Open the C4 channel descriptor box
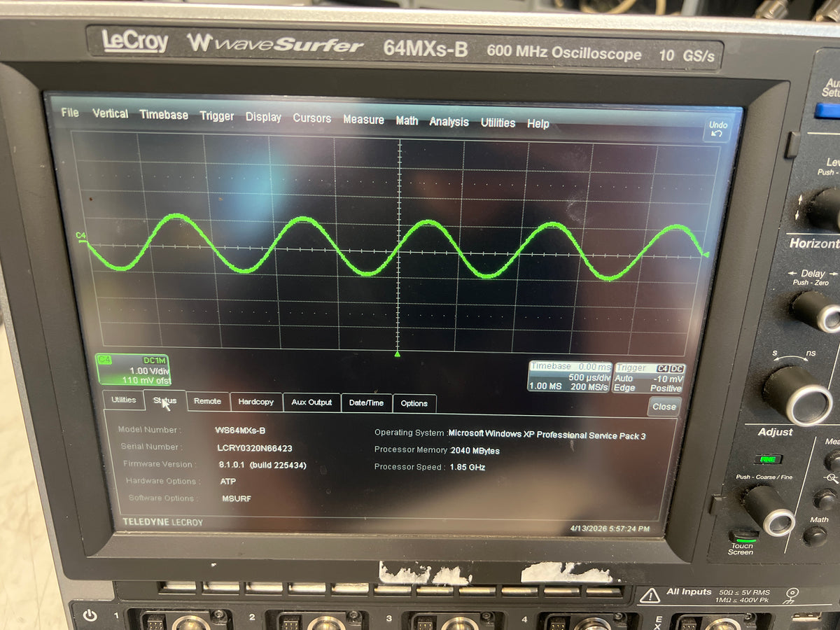 (x=133, y=370)
